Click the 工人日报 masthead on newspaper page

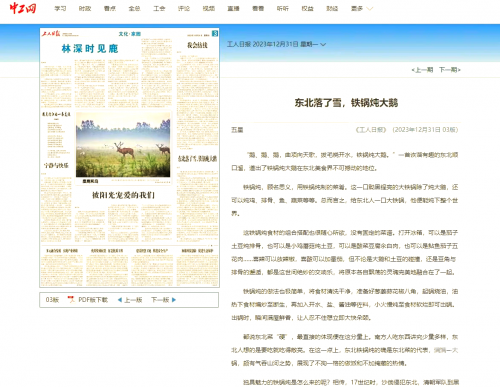point(51,33)
